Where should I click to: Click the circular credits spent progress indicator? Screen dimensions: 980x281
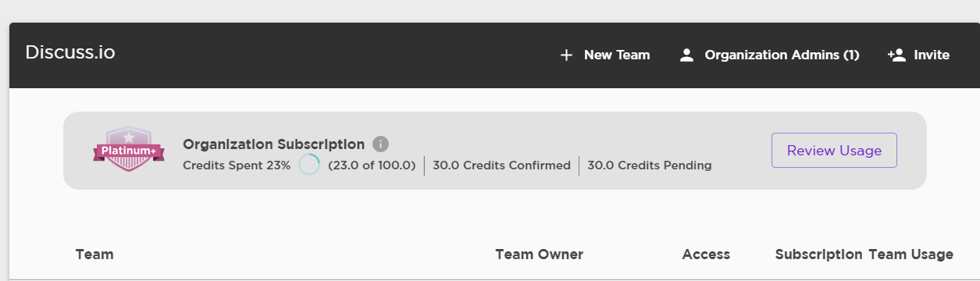point(309,165)
